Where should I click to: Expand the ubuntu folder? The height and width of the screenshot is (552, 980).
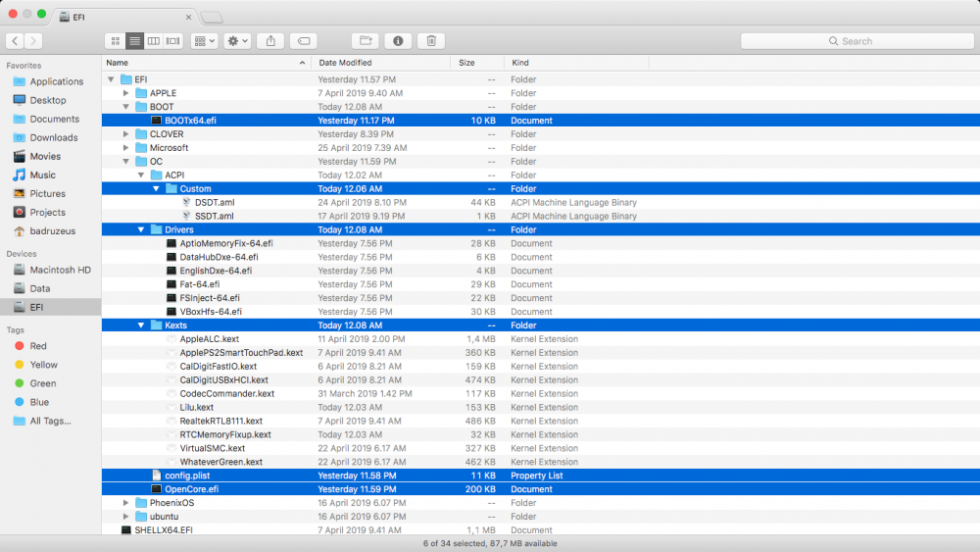click(125, 517)
